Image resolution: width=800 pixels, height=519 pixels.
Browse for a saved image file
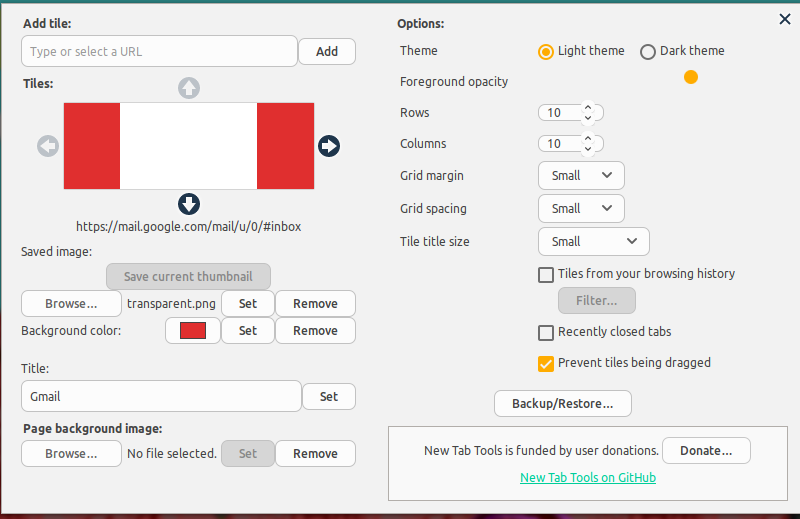pos(71,304)
